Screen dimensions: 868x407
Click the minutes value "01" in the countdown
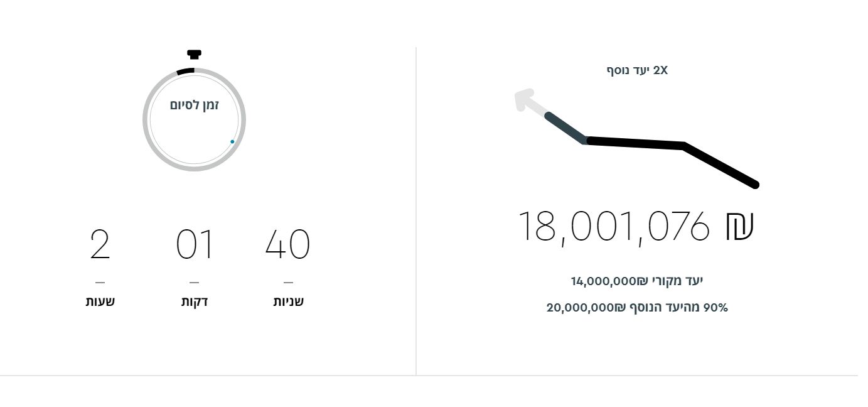point(195,244)
